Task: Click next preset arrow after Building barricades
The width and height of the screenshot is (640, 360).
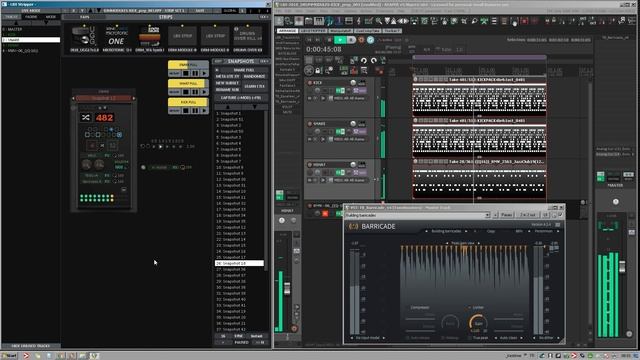Action: pos(466,231)
